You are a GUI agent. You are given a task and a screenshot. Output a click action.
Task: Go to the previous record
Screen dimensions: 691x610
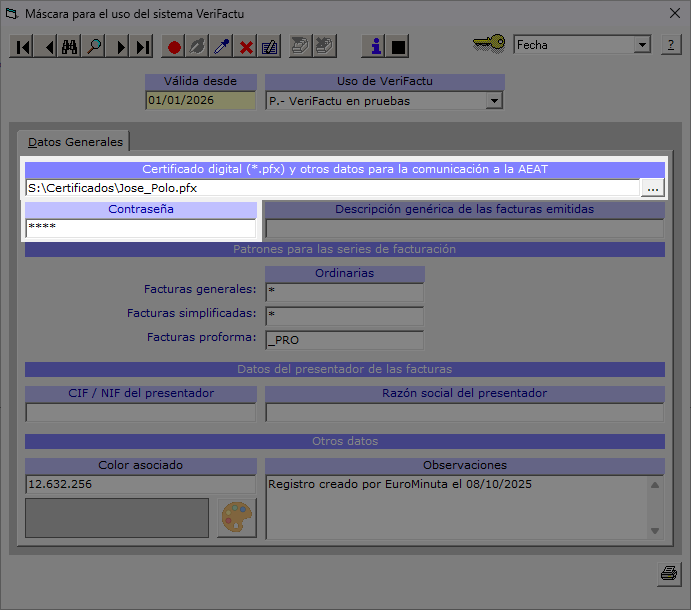[x=47, y=47]
